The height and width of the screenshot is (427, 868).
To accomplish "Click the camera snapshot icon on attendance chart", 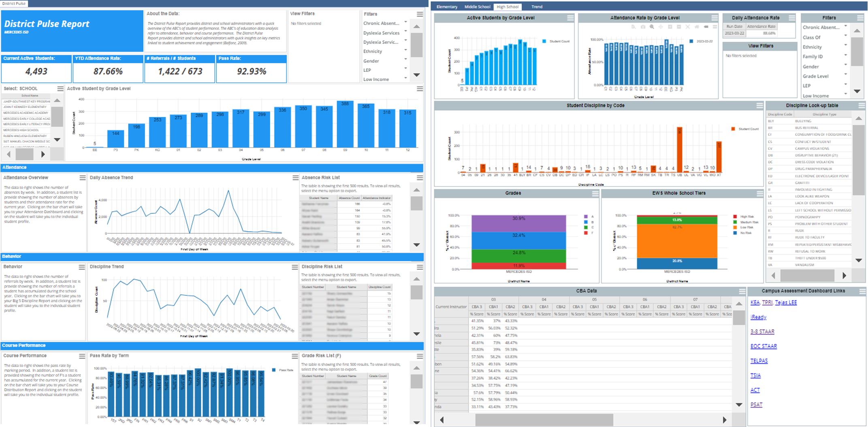I will (x=643, y=27).
